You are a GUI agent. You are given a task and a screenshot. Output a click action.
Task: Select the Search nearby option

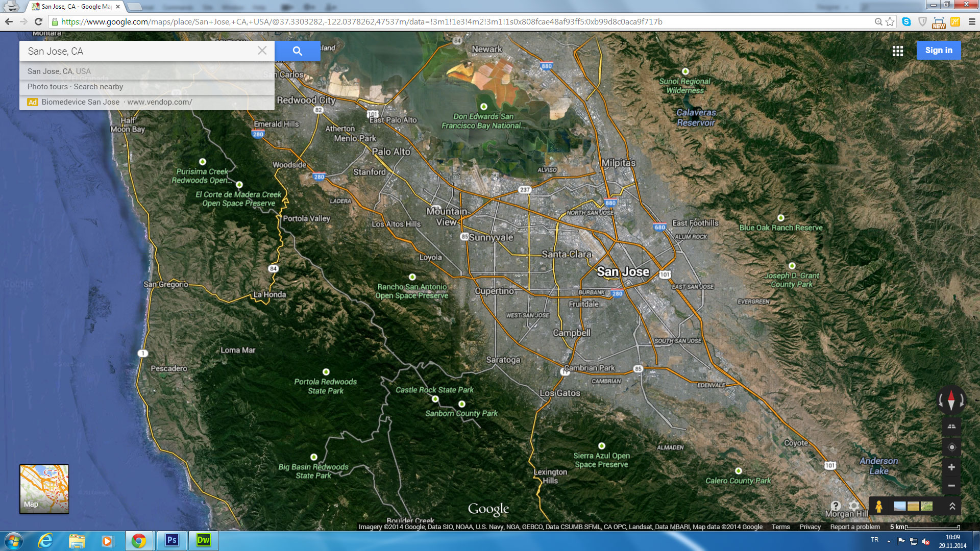[98, 87]
